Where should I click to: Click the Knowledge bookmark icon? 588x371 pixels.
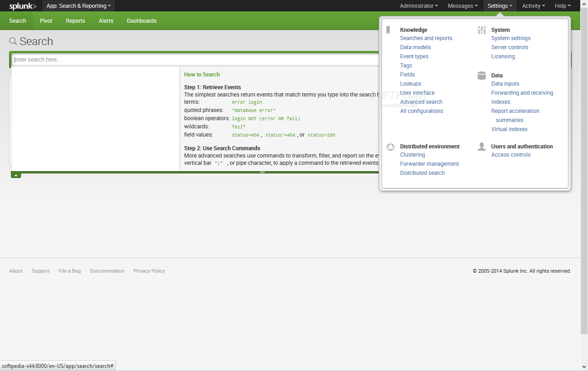click(x=388, y=30)
